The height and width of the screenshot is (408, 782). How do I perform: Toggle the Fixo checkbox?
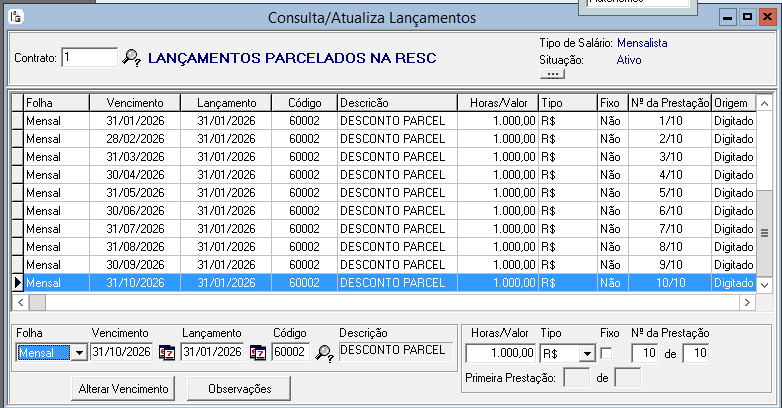[606, 353]
